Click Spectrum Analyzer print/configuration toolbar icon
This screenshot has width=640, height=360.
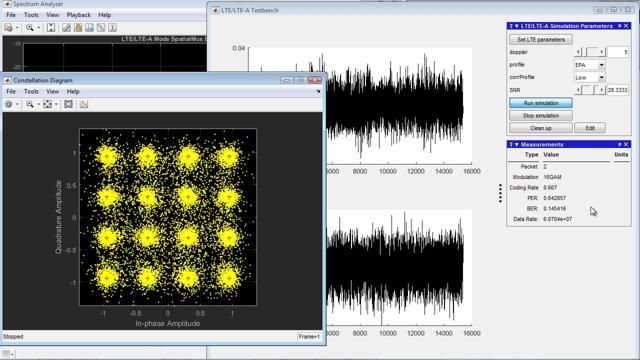pos(9,28)
